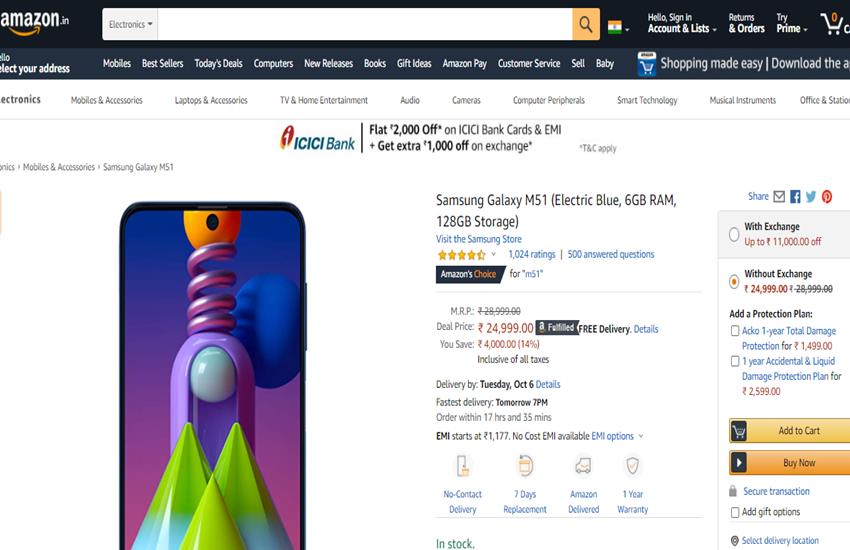Share product on Facebook icon
The height and width of the screenshot is (550, 850).
(x=795, y=197)
